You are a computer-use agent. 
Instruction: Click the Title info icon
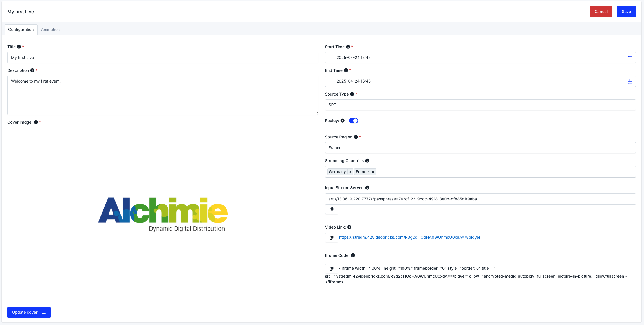point(19,47)
